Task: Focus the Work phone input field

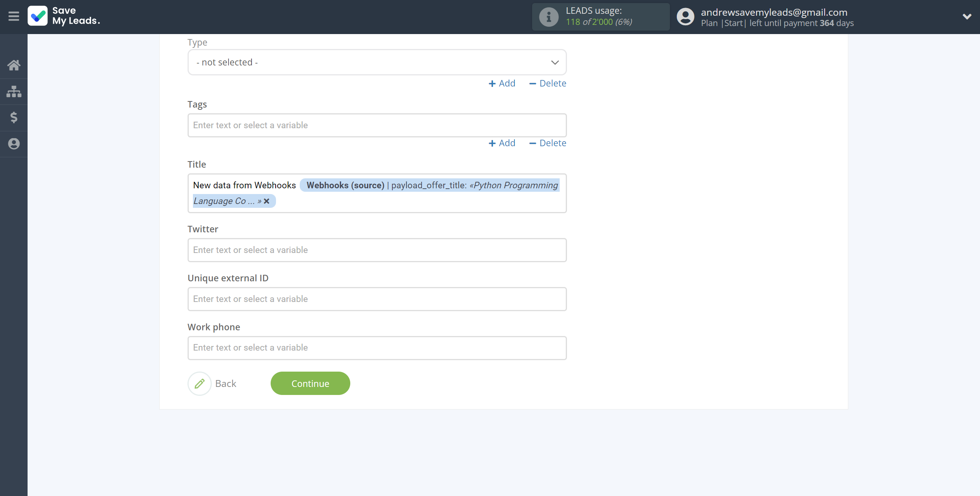Action: [x=377, y=348]
